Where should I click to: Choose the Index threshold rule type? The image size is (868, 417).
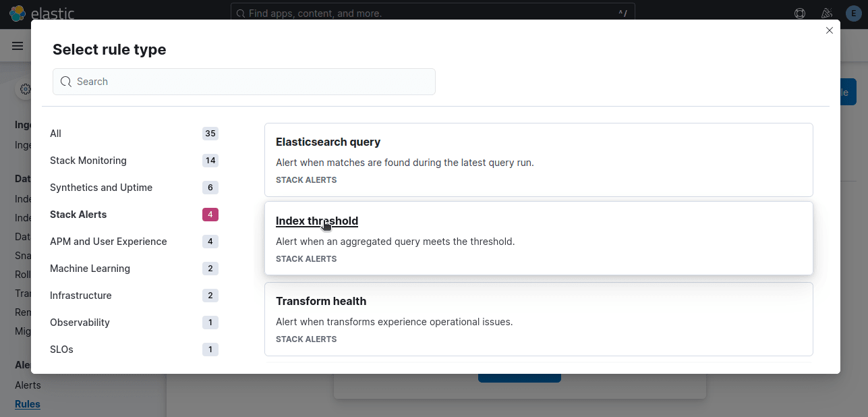539,238
